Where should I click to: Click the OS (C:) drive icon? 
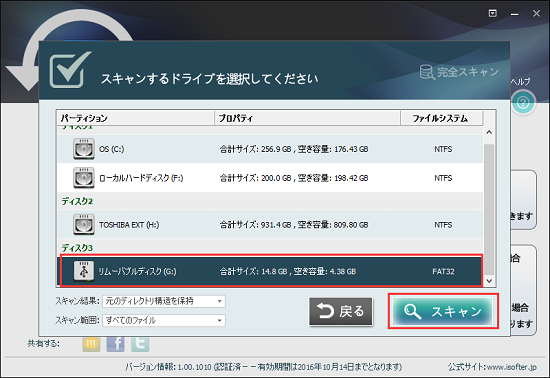pos(83,149)
